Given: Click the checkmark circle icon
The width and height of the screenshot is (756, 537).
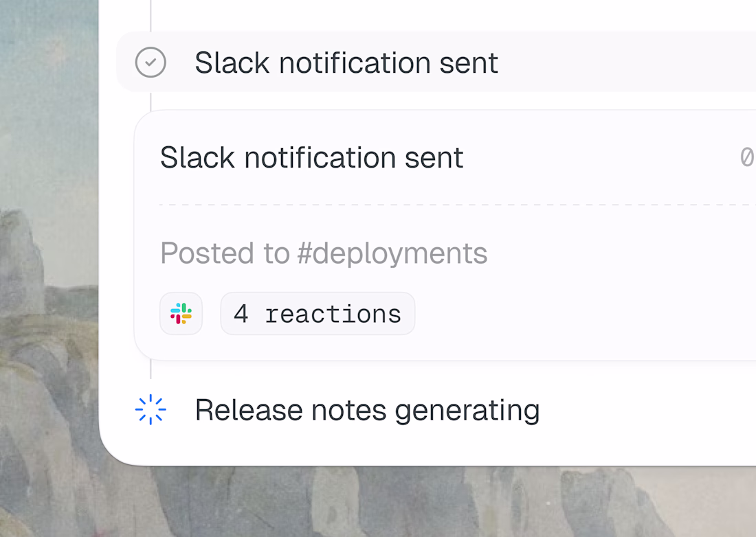Looking at the screenshot, I should pyautogui.click(x=151, y=62).
